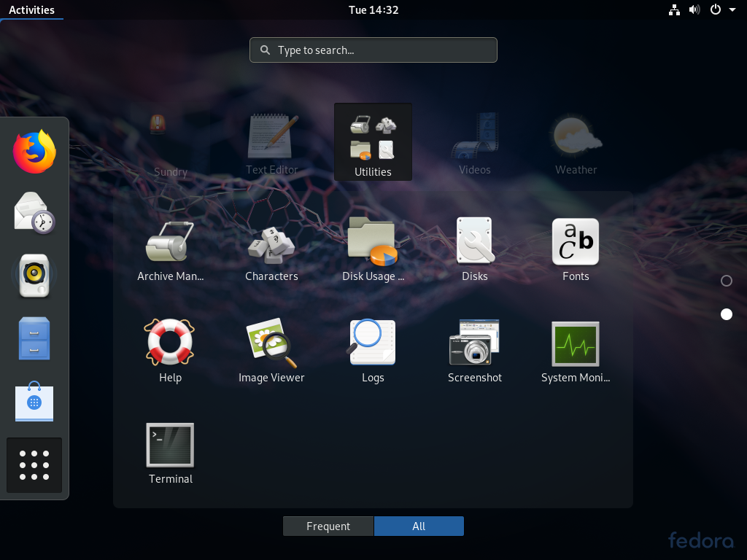Screen dimensions: 747x560
Task: Click the Activities button
Action: point(31,9)
